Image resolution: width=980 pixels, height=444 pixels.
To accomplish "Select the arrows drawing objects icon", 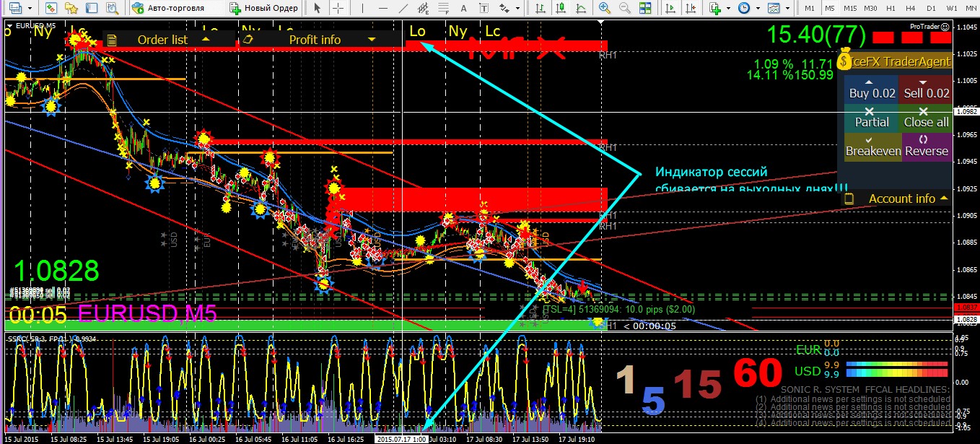I will [504, 8].
